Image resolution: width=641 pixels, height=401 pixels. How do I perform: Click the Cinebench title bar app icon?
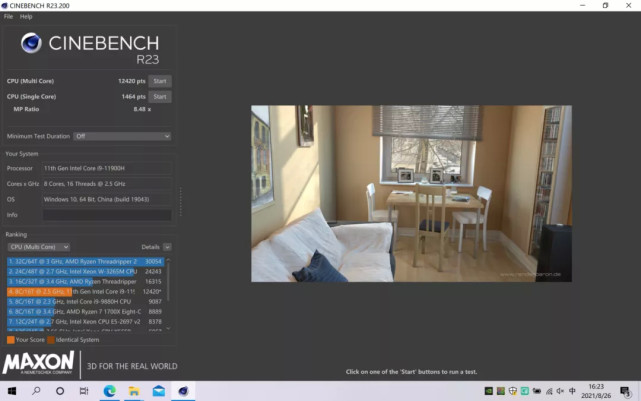click(x=4, y=5)
